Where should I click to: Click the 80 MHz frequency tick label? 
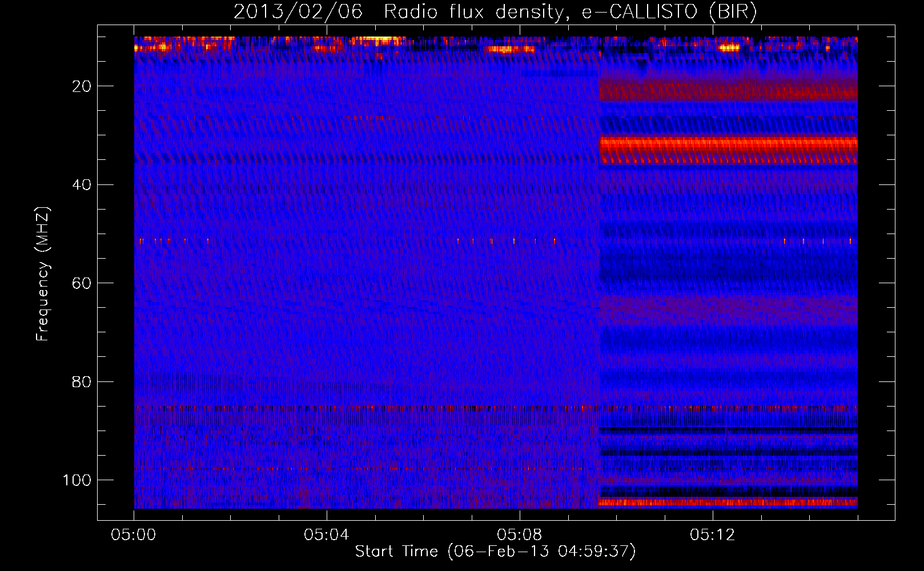click(82, 381)
